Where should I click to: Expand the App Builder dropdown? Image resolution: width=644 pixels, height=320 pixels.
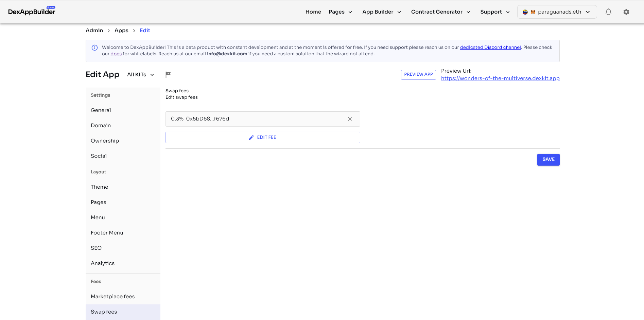382,12
